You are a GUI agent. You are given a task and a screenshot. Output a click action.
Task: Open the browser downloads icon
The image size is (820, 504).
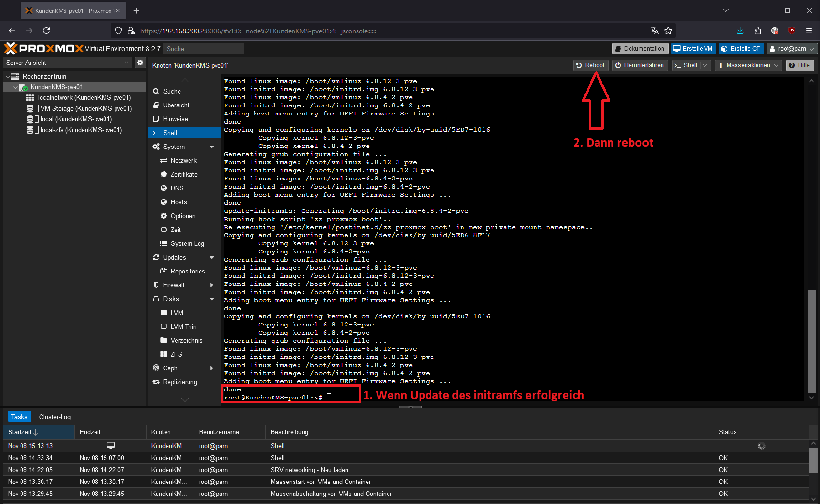tap(740, 31)
